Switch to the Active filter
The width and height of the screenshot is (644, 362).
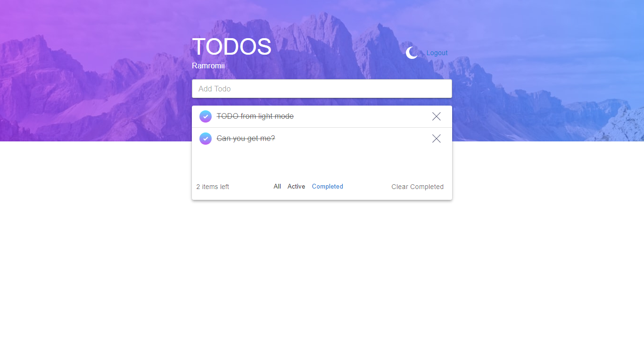(297, 187)
